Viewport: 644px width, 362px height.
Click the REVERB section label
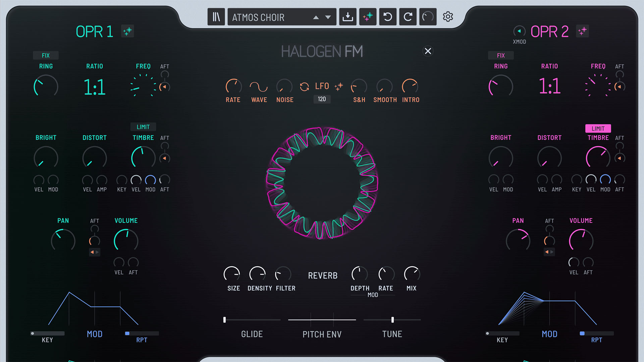click(x=323, y=276)
